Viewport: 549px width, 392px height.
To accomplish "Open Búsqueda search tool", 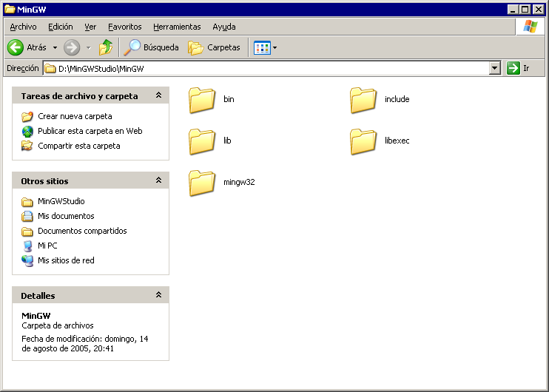I will tap(151, 47).
